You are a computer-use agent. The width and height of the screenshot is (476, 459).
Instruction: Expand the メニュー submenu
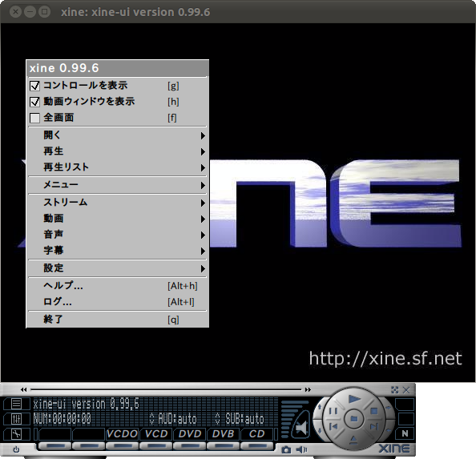tap(118, 185)
